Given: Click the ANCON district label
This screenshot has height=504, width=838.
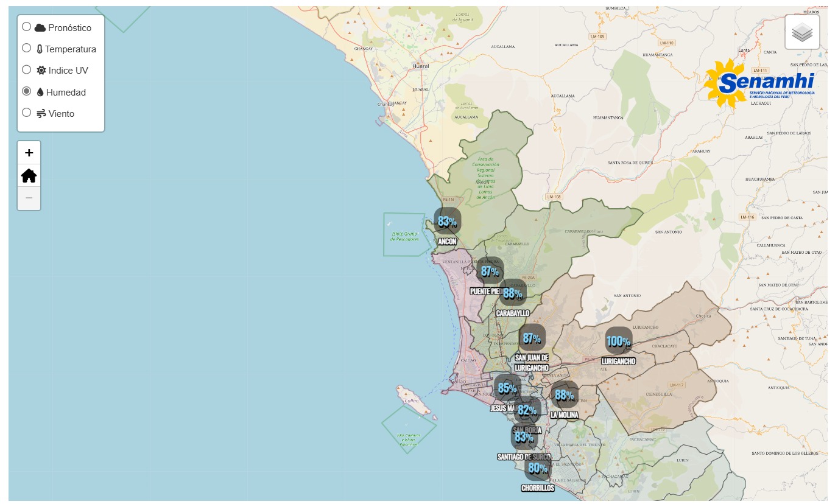Looking at the screenshot, I should (447, 242).
